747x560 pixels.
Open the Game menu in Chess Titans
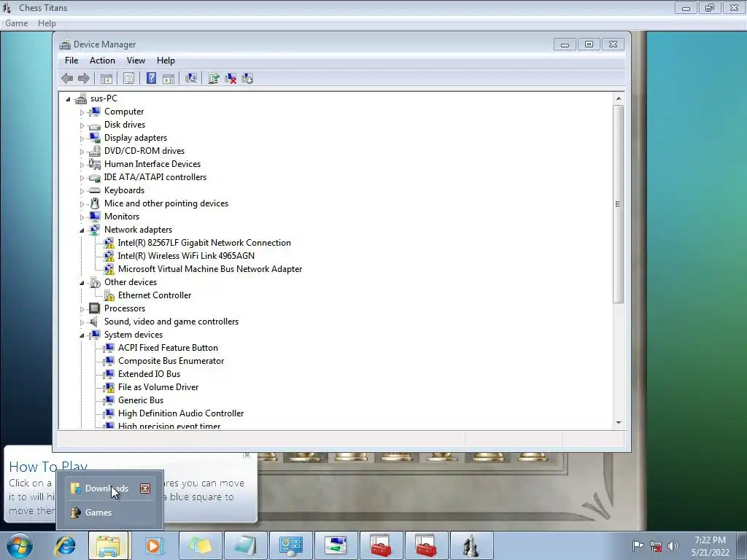tap(16, 23)
